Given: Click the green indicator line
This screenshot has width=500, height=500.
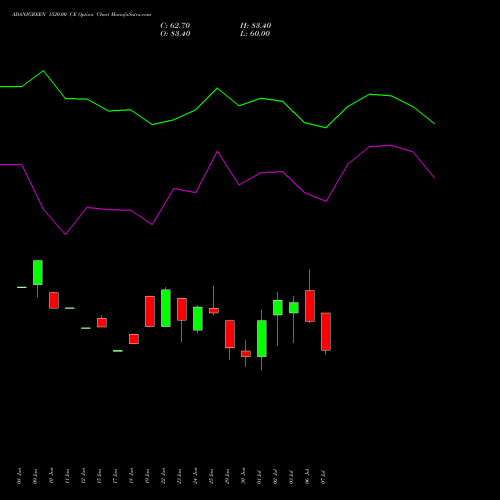Looking at the screenshot, I should (217, 89).
